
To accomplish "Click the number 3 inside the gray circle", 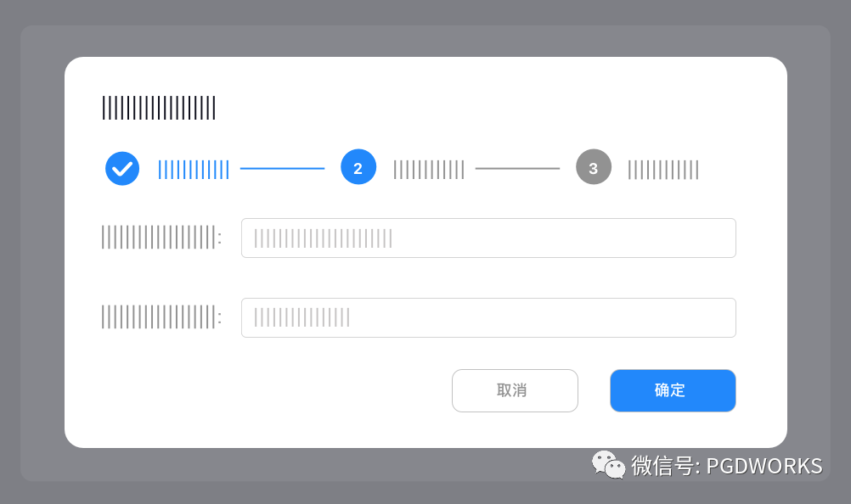I will click(593, 166).
